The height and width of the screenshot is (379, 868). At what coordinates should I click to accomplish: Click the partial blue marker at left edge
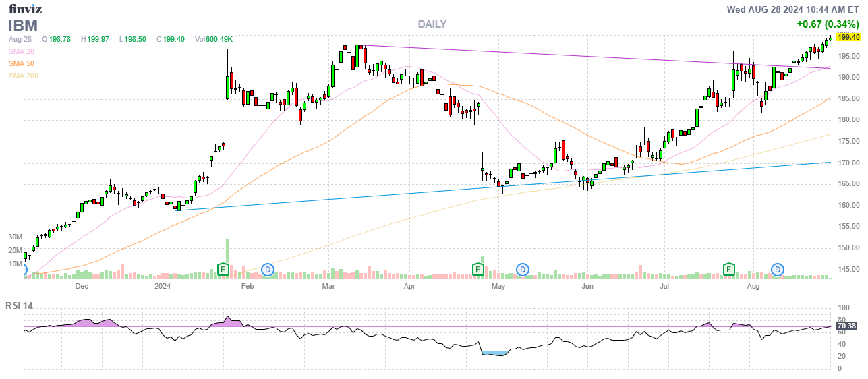[x=25, y=271]
